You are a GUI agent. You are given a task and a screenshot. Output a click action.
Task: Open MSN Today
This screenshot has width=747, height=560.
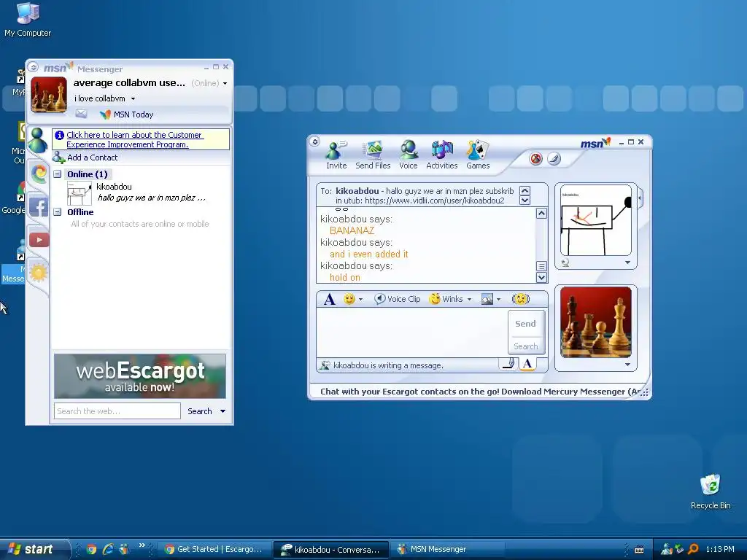[x=127, y=114]
